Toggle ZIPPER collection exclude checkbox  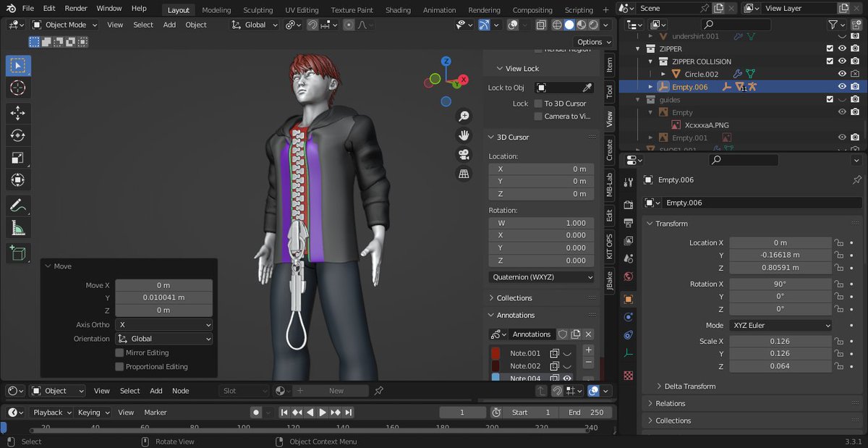tap(830, 48)
